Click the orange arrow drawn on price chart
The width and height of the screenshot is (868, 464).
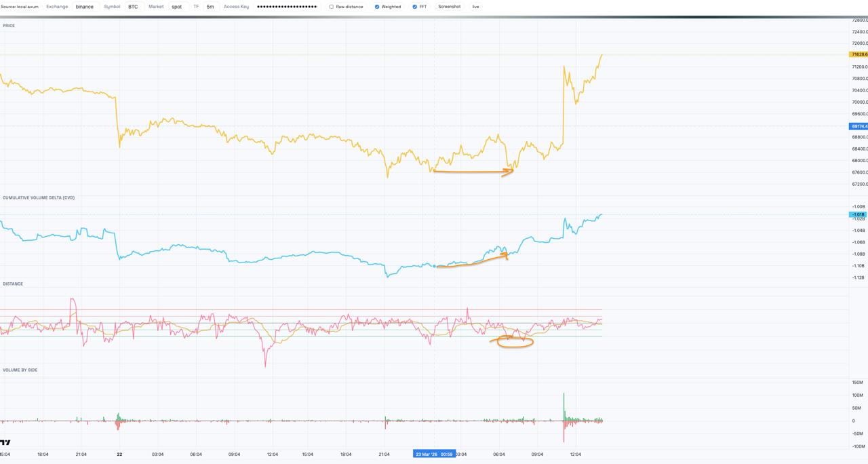coord(473,172)
